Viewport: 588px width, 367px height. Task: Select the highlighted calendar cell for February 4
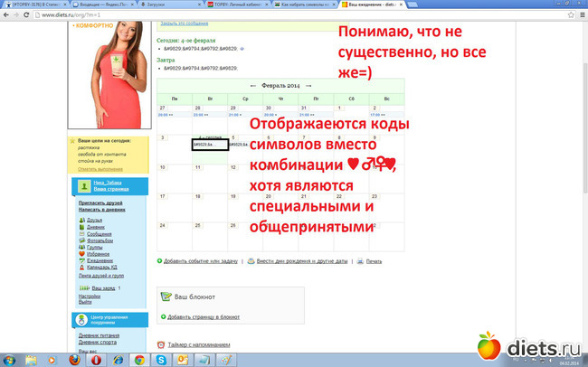210,144
